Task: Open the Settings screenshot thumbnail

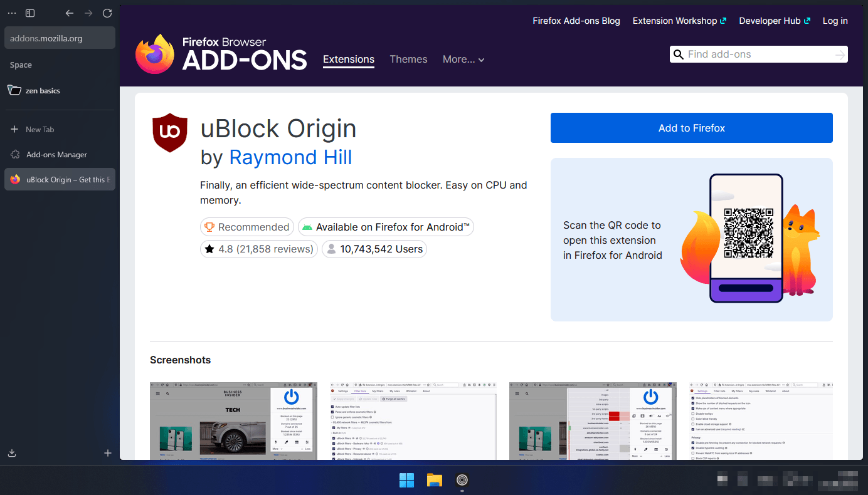Action: [761, 420]
